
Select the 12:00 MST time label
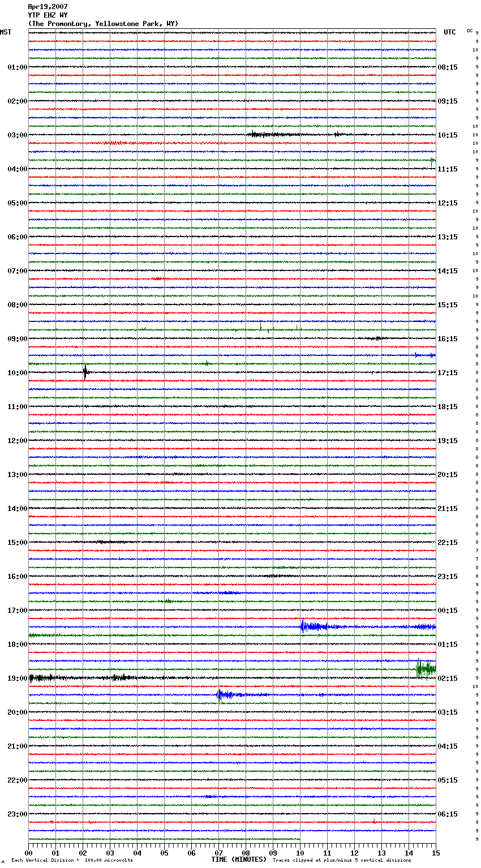point(17,441)
